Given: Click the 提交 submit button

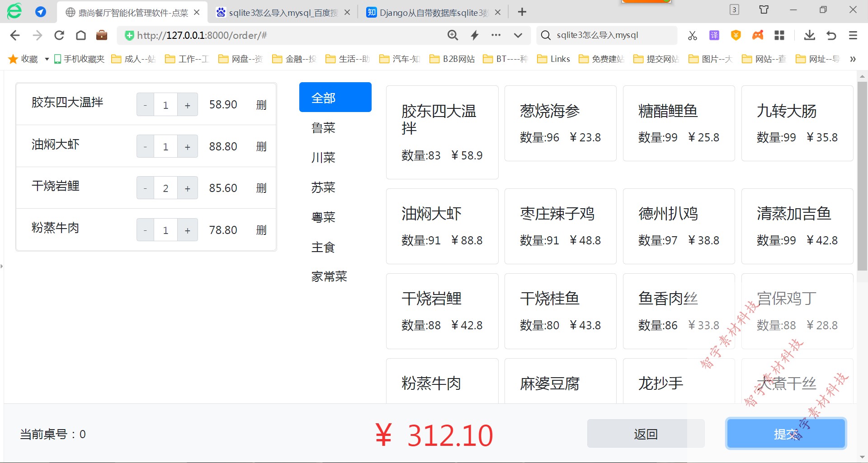Looking at the screenshot, I should coord(786,434).
